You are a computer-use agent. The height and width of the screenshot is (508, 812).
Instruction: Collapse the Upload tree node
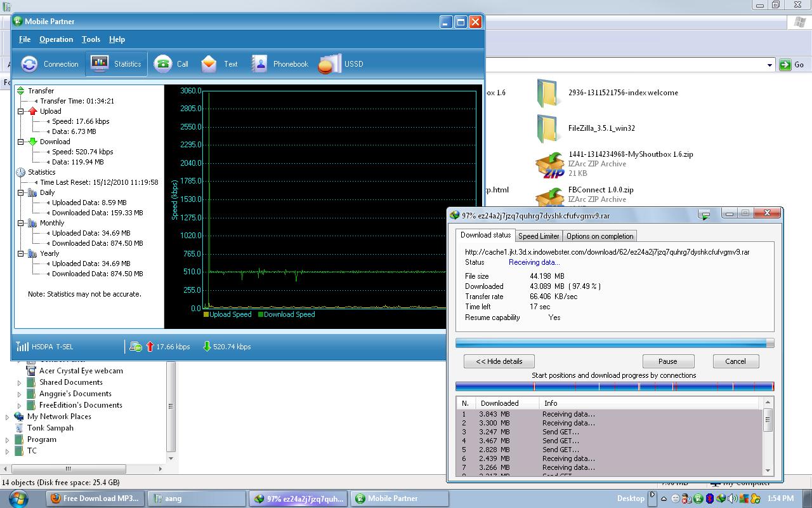(20, 111)
